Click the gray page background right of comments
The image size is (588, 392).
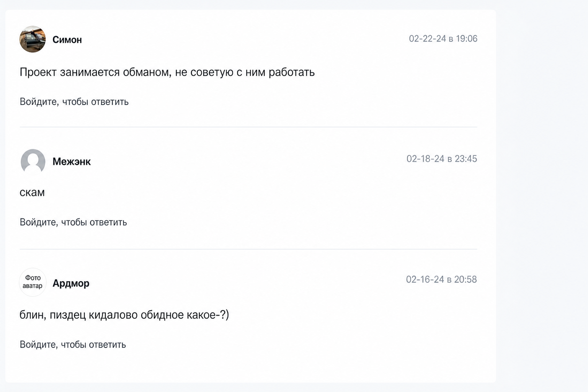point(542,196)
